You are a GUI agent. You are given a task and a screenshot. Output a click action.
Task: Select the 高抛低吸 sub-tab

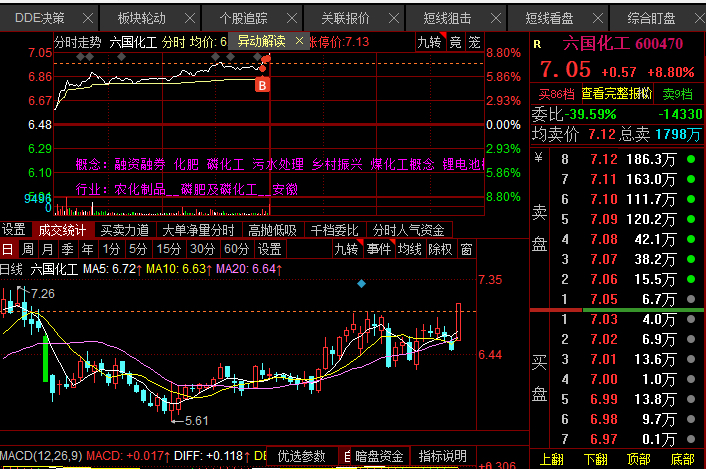pyautogui.click(x=273, y=230)
